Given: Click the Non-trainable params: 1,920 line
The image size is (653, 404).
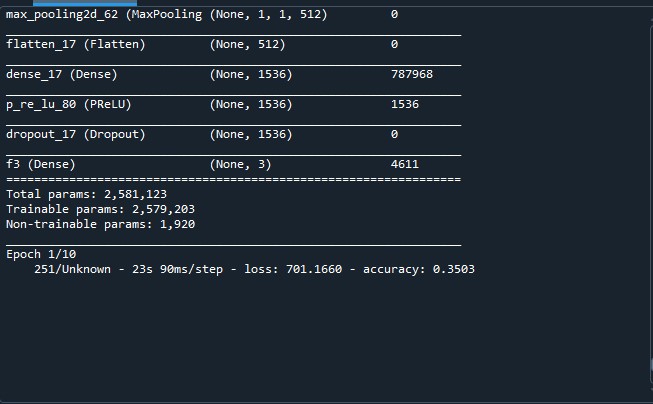Looking at the screenshot, I should (x=100, y=224).
